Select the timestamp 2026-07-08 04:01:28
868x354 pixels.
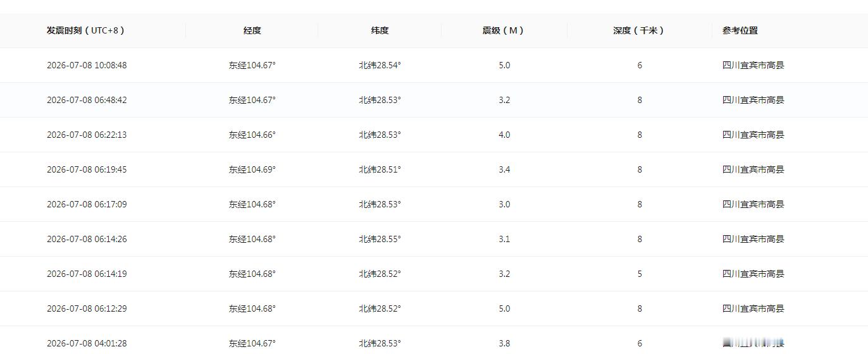tap(87, 343)
